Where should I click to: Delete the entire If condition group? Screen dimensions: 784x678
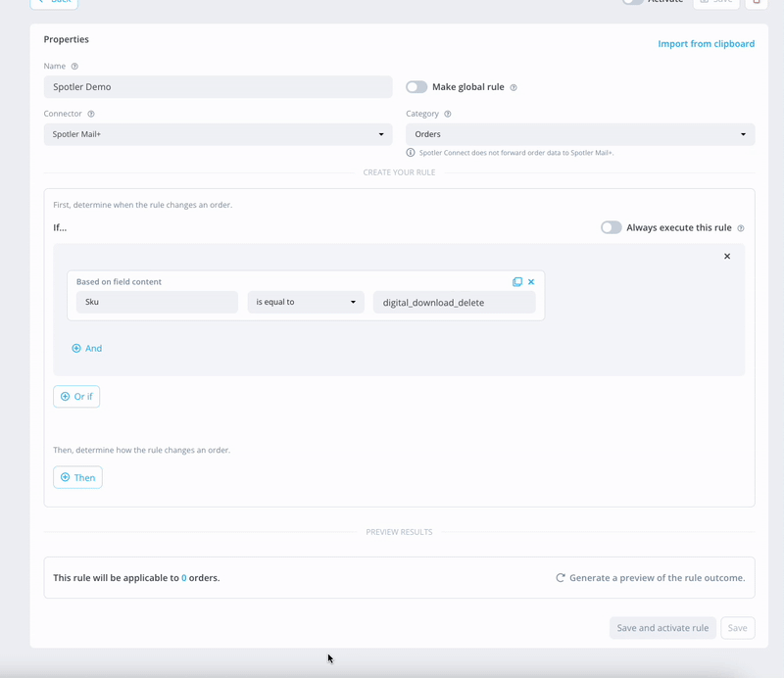[727, 256]
